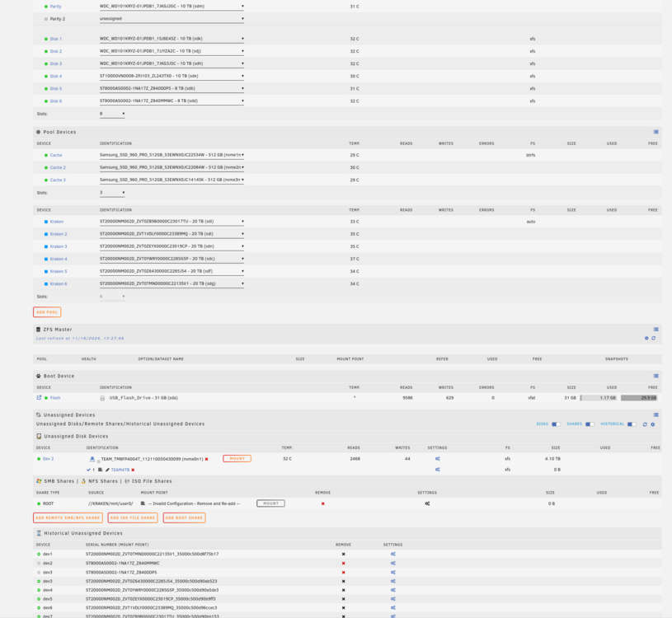Click the Pool Devices list view icon
Screen dimensions: 672x618
(656, 132)
